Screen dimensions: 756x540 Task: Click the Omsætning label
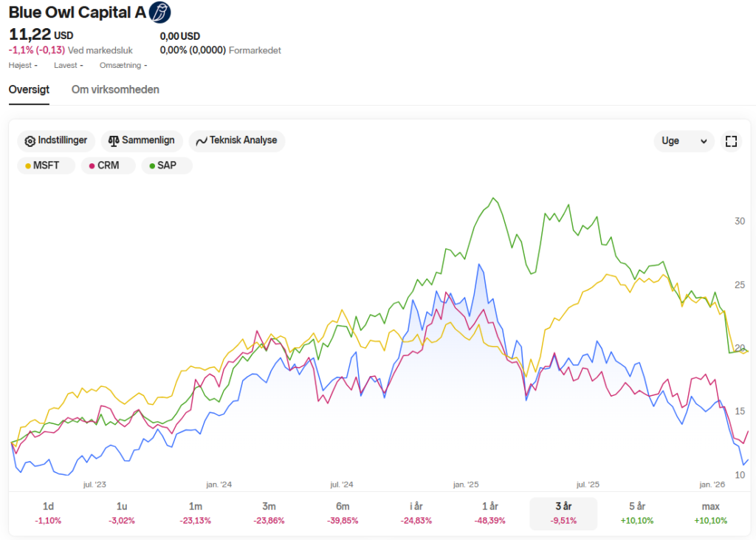pyautogui.click(x=120, y=65)
